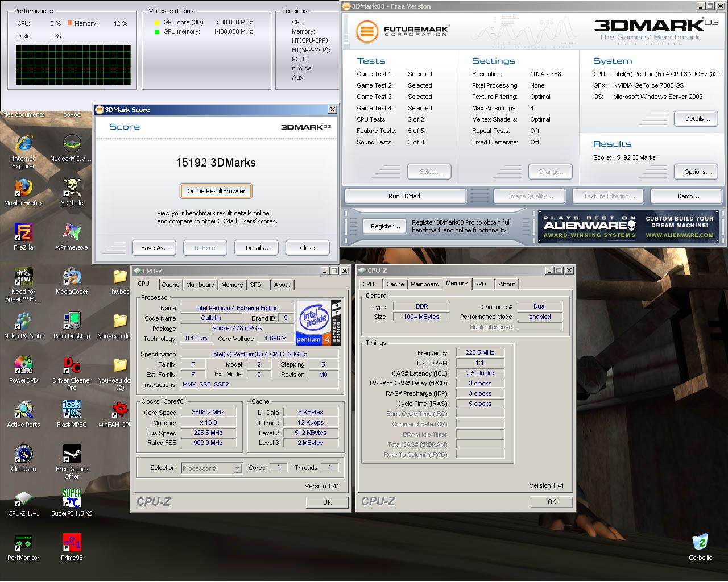Click OK in left CPU-Z window
The width and height of the screenshot is (728, 582).
327,502
